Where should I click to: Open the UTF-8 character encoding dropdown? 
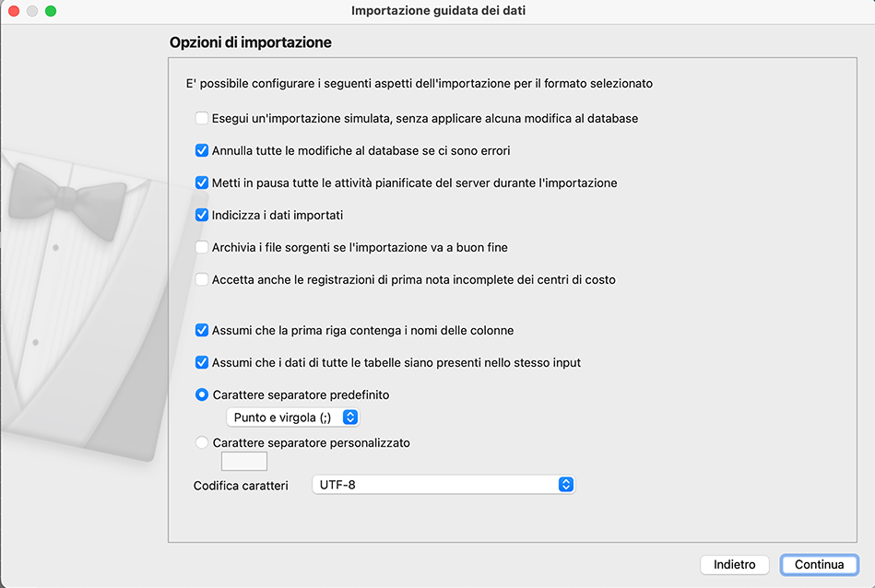click(443, 484)
